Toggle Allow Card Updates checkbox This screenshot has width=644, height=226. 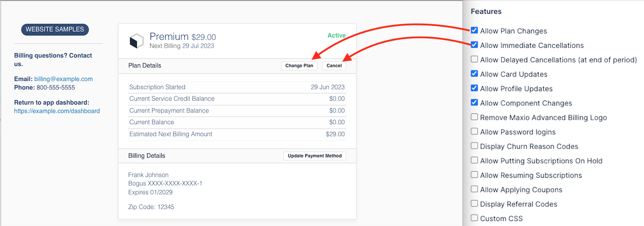(x=475, y=74)
